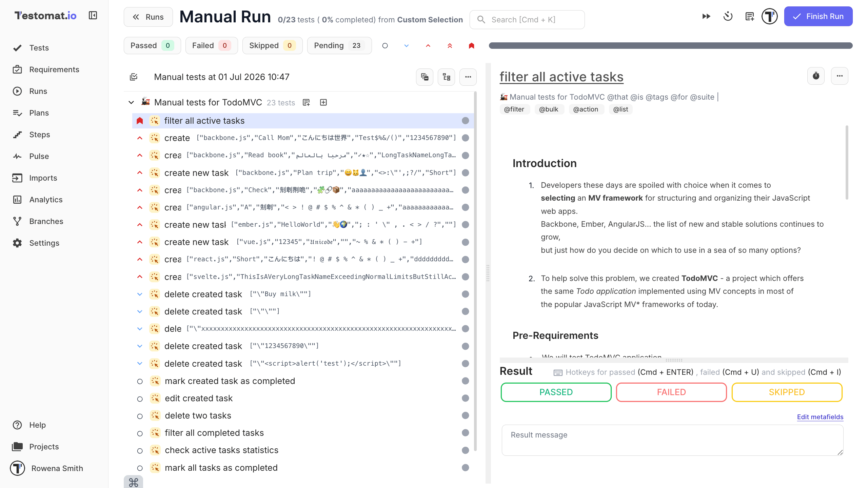Viewport: 868px width, 488px height.
Task: Click the fast-forward icon in top toolbar
Action: click(706, 16)
